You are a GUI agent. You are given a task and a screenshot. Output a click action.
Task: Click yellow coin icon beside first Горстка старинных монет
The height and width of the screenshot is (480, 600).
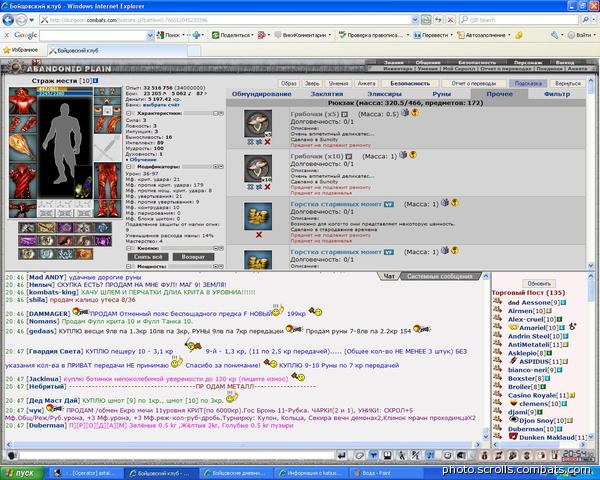[x=455, y=202]
